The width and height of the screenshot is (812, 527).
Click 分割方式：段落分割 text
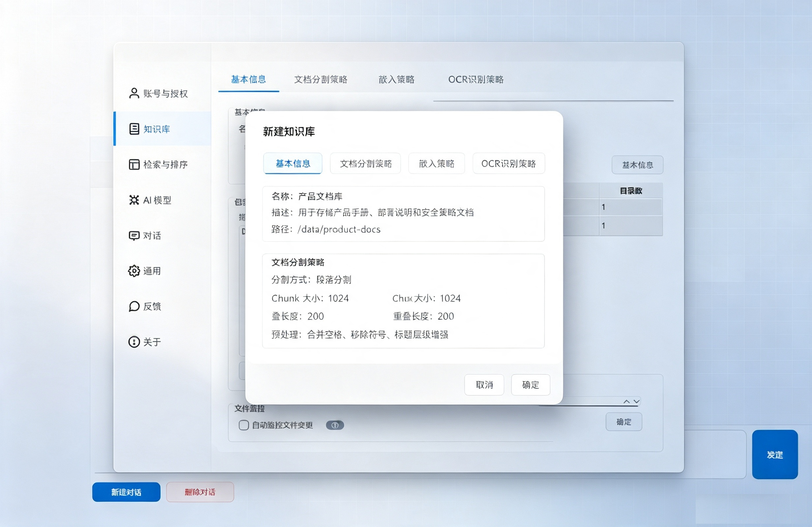311,280
